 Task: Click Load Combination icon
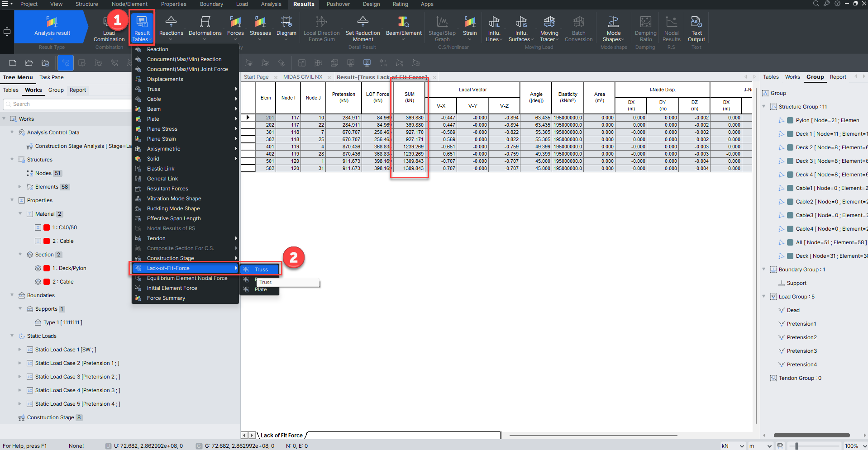pos(109,28)
